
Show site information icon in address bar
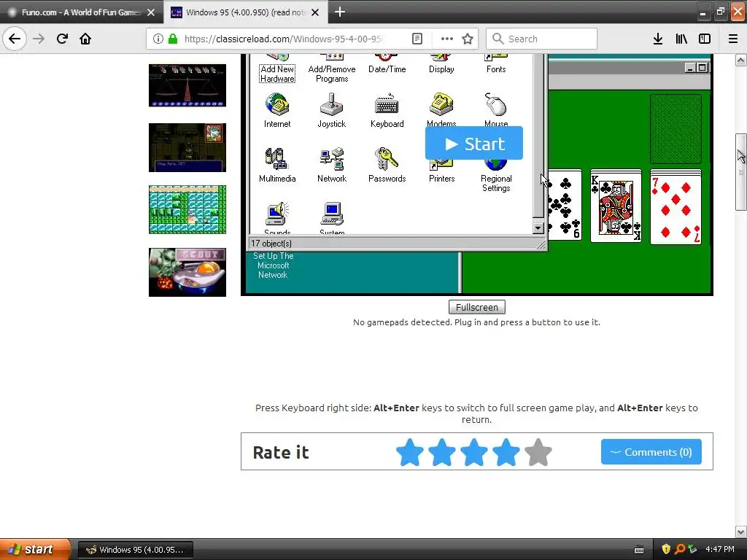click(x=158, y=39)
